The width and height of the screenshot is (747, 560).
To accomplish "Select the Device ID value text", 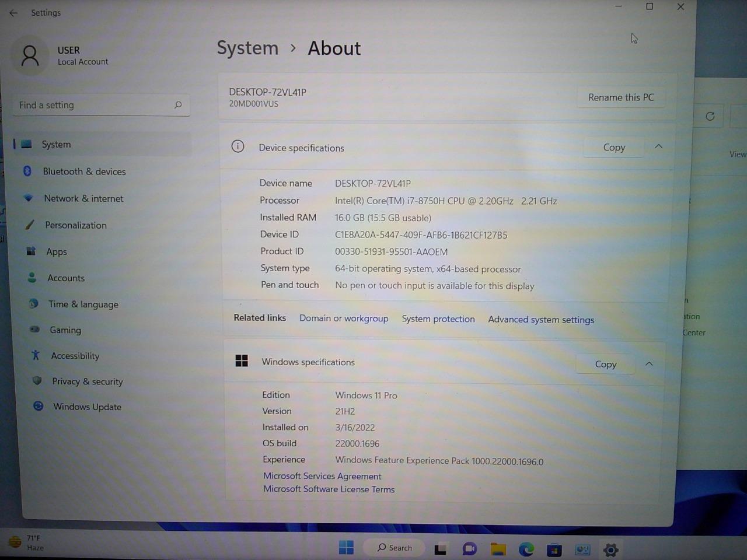I will 421,235.
